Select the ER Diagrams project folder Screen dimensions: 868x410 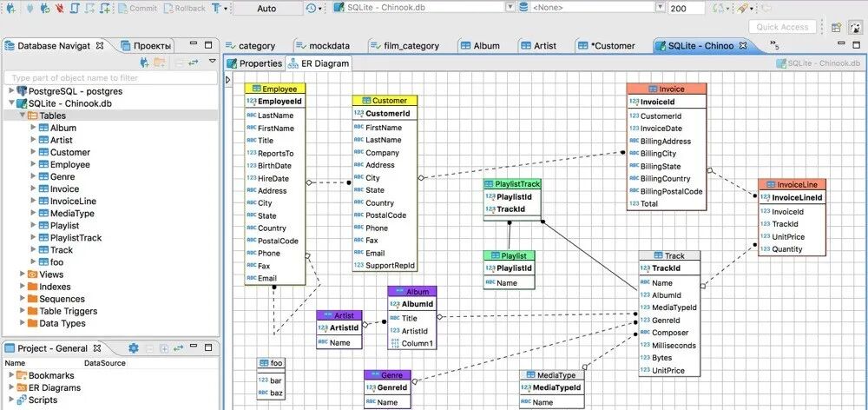[x=48, y=387]
